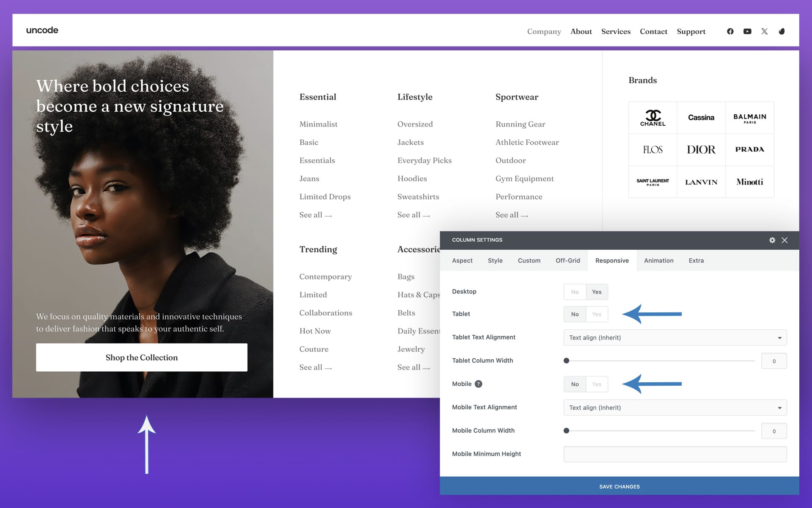Set Tablet toggle to Yes
Image resolution: width=812 pixels, height=508 pixels.
[x=597, y=314]
